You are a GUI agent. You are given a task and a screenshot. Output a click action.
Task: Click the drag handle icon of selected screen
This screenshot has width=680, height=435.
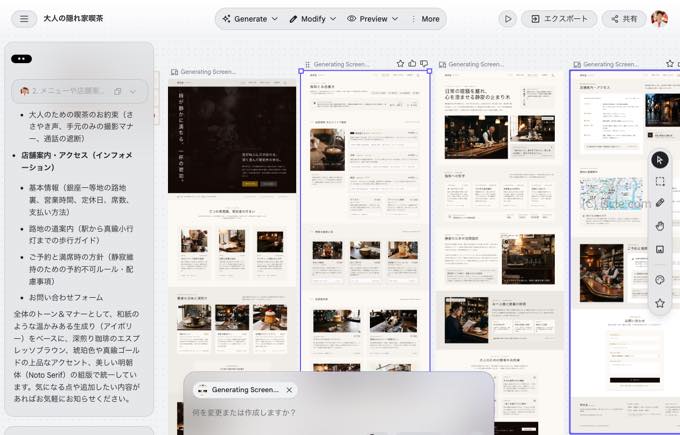coord(307,64)
